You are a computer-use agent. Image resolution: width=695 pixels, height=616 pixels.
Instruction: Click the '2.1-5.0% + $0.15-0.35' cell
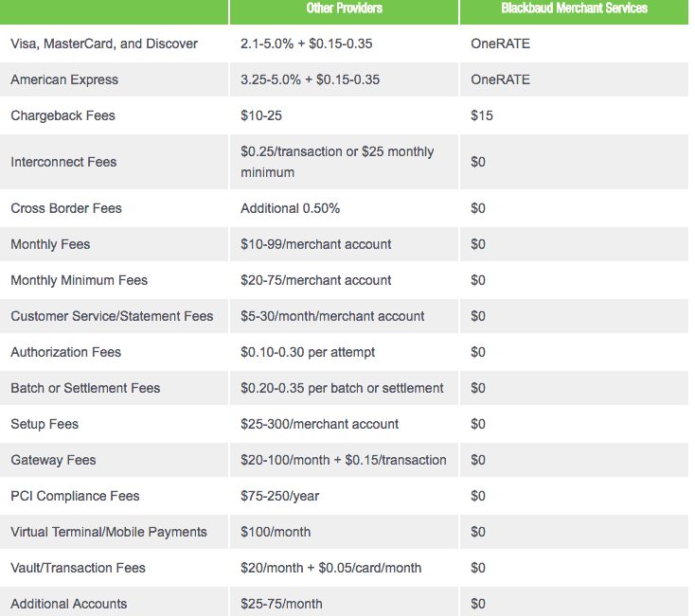(x=306, y=44)
